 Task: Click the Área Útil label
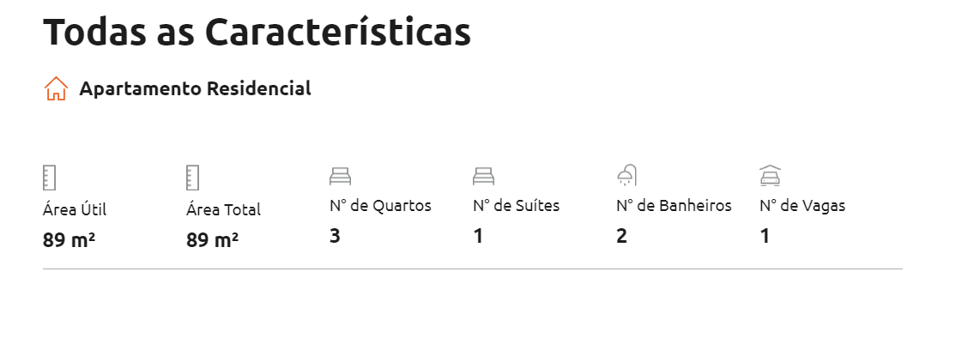tap(75, 209)
